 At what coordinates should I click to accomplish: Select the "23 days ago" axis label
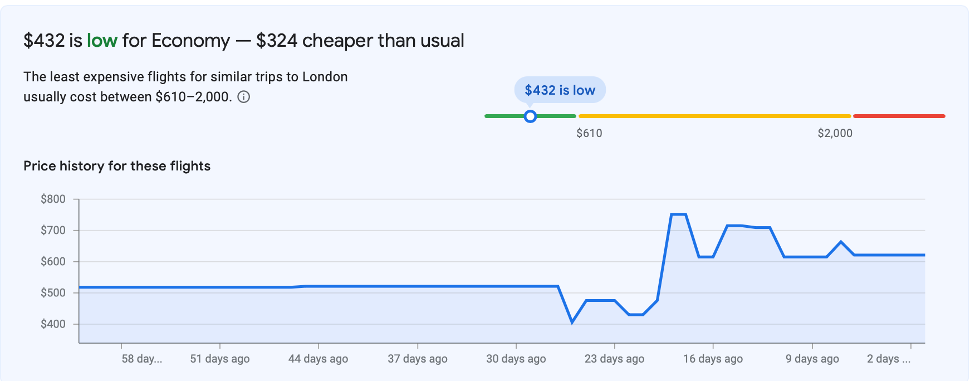[614, 359]
